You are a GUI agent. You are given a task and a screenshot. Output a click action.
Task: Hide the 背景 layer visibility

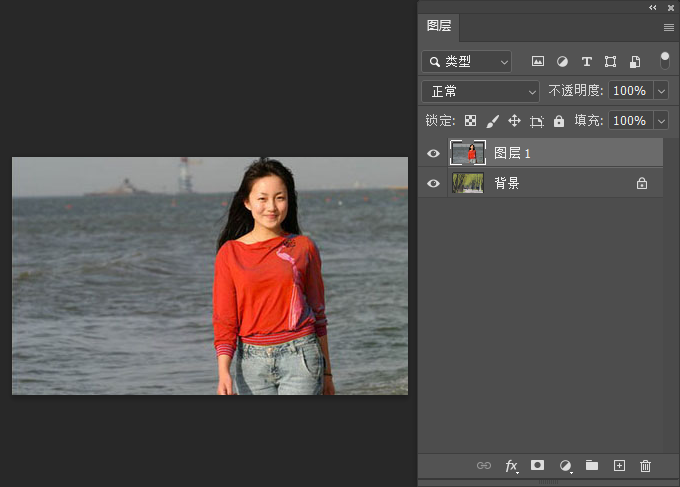click(x=433, y=184)
